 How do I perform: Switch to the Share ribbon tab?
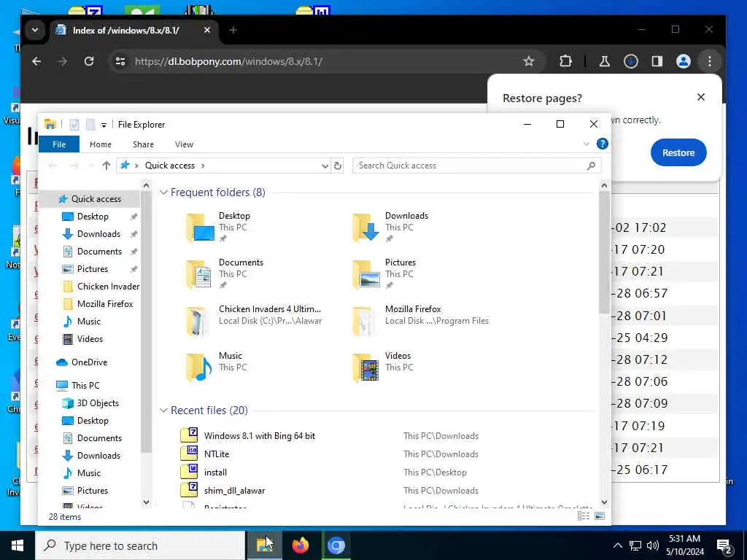coord(143,144)
